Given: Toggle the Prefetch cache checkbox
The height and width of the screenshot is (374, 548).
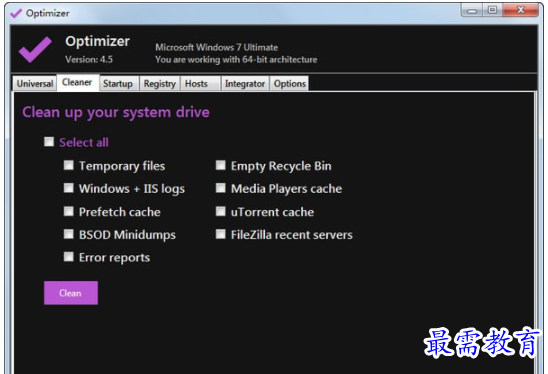Looking at the screenshot, I should click(x=68, y=211).
